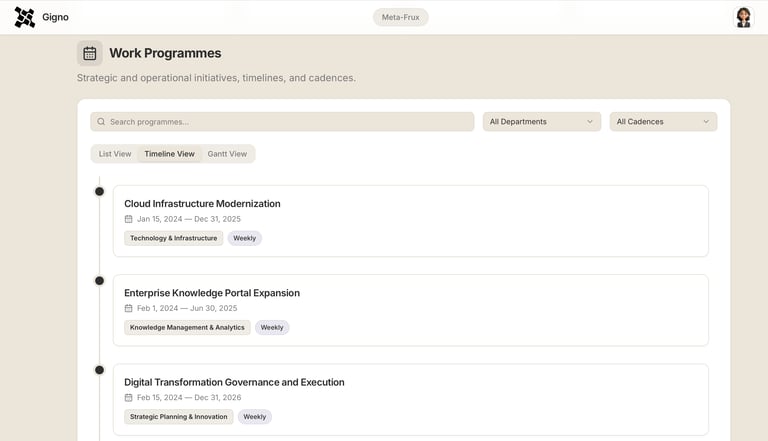Click calendar icon beside Feb 15, 2024 date

tap(128, 397)
